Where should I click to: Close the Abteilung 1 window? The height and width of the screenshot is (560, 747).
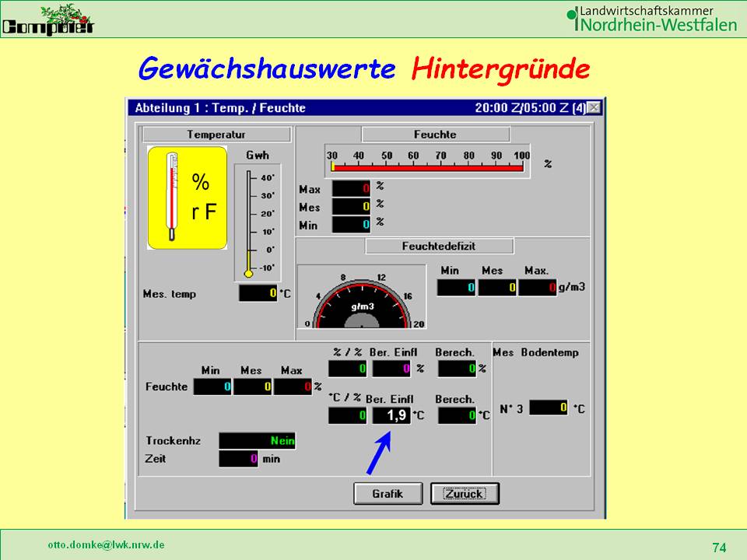[594, 108]
